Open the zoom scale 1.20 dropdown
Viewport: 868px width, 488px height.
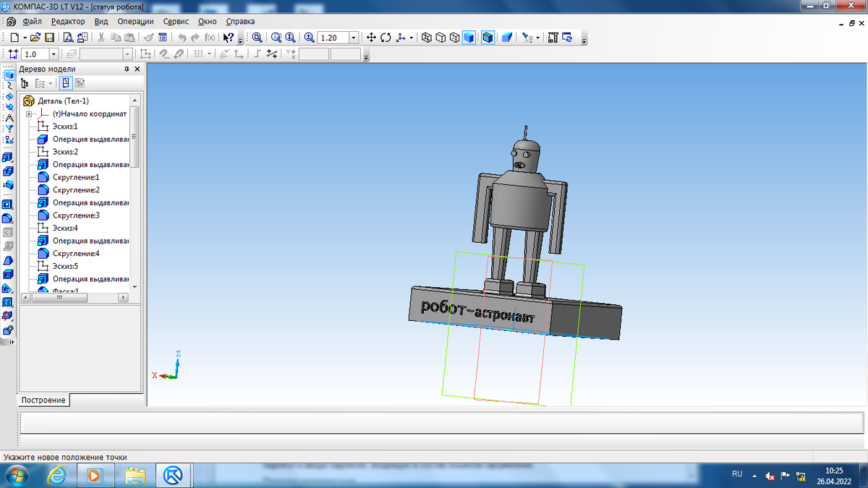pyautogui.click(x=354, y=38)
